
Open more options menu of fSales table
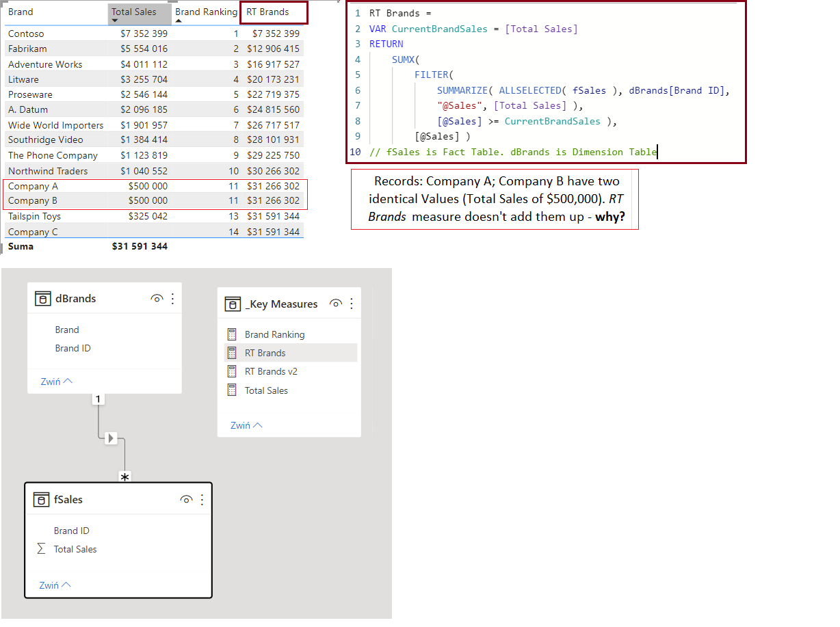202,500
